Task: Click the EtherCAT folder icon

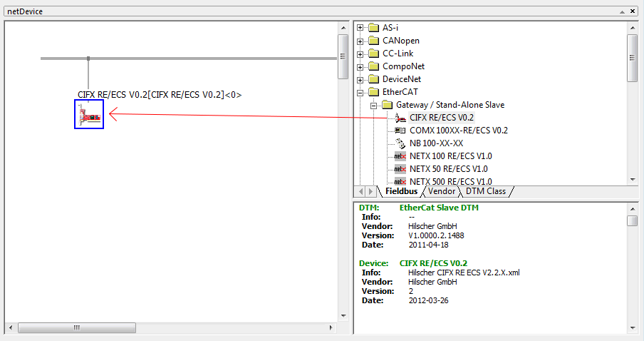Action: point(374,92)
